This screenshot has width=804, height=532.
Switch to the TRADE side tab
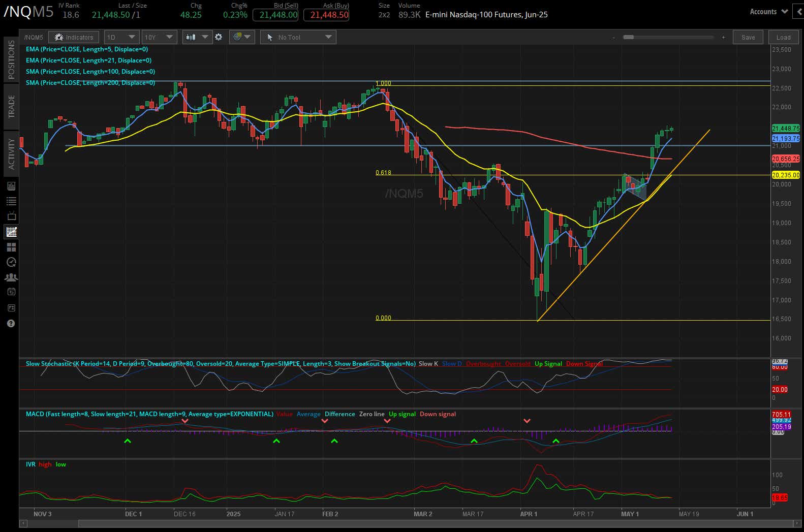(x=11, y=106)
